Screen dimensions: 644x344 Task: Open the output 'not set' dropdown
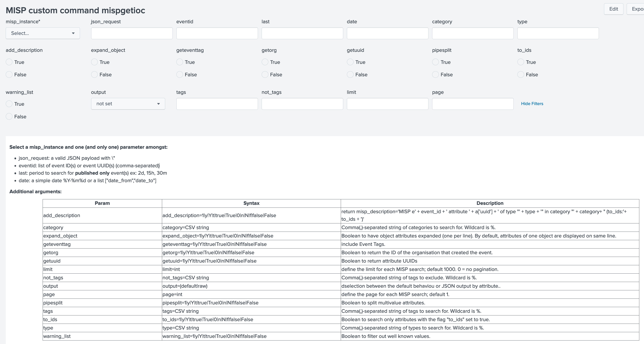click(x=128, y=104)
